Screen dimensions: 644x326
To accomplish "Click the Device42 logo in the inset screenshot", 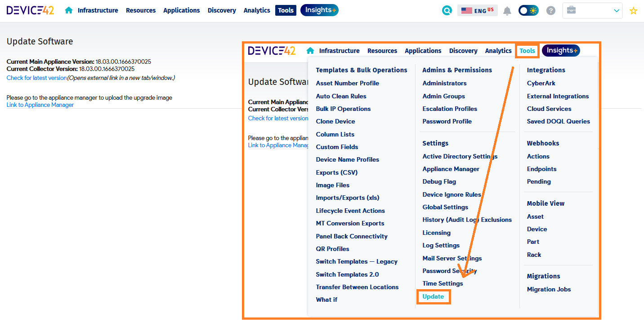I will point(272,51).
